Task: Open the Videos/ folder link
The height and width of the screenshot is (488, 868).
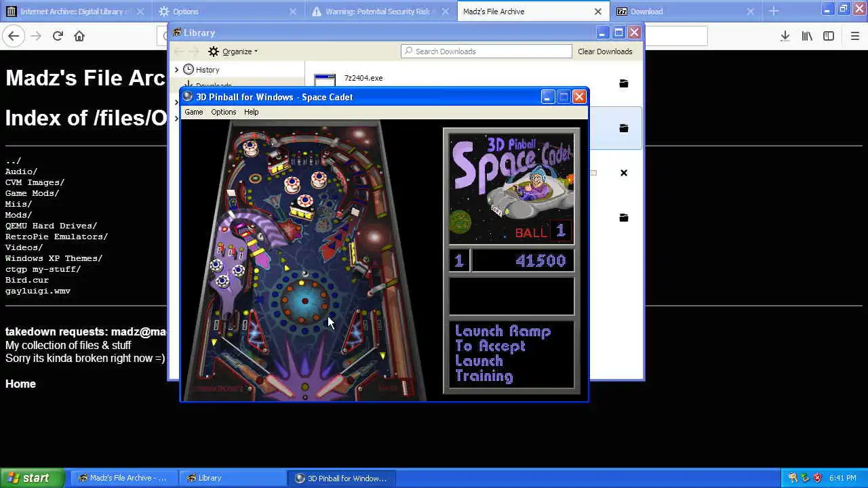Action: tap(24, 247)
